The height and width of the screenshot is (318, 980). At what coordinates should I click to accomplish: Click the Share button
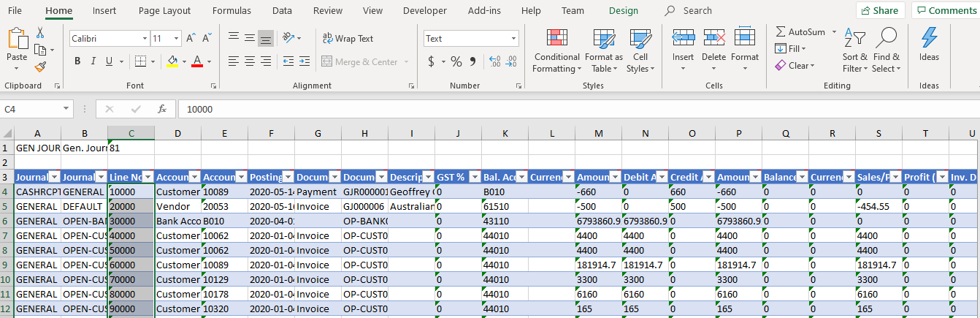coord(880,10)
